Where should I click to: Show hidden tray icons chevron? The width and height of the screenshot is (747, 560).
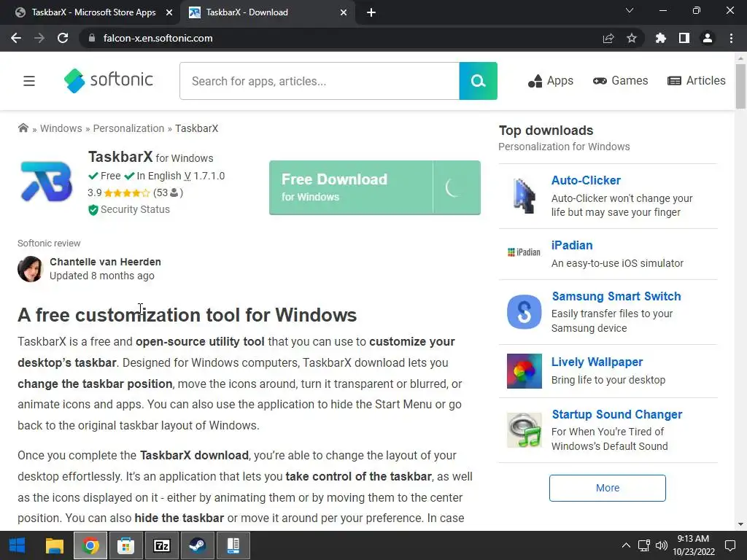(626, 545)
